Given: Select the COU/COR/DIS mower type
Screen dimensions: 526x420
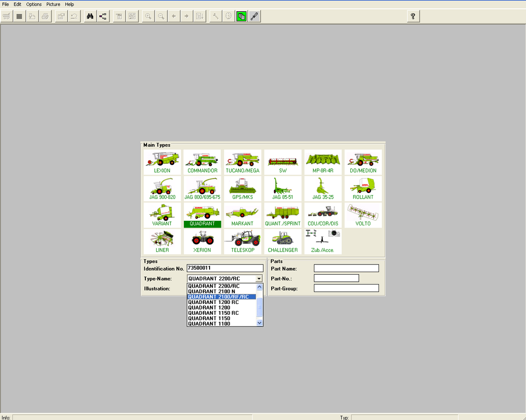Looking at the screenshot, I should pos(323,215).
